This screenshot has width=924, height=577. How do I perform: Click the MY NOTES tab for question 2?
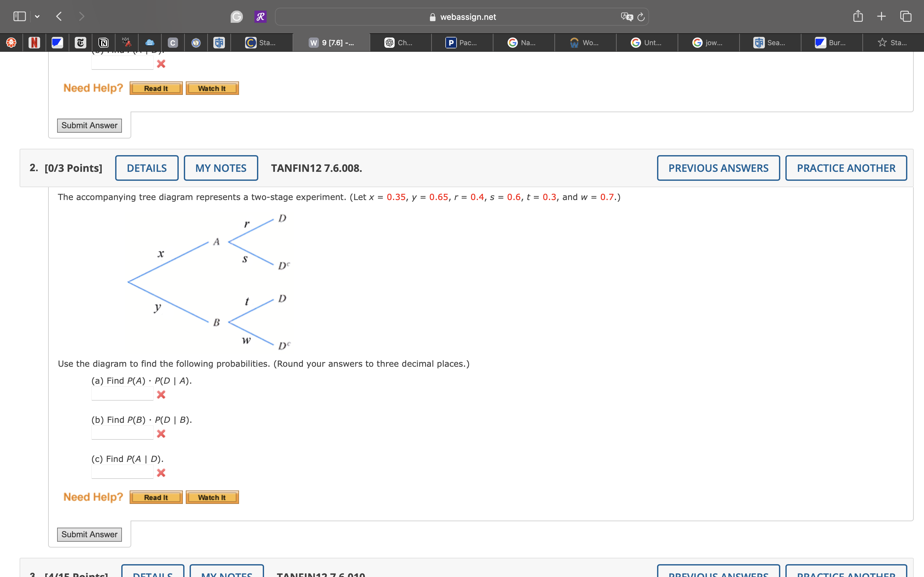point(220,168)
